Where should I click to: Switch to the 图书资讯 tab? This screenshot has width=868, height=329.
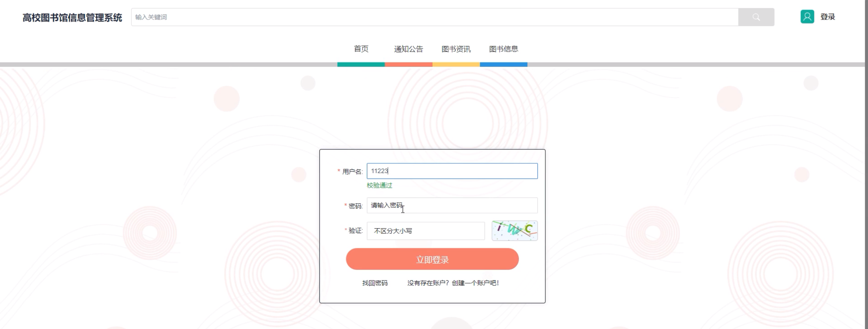click(x=456, y=49)
